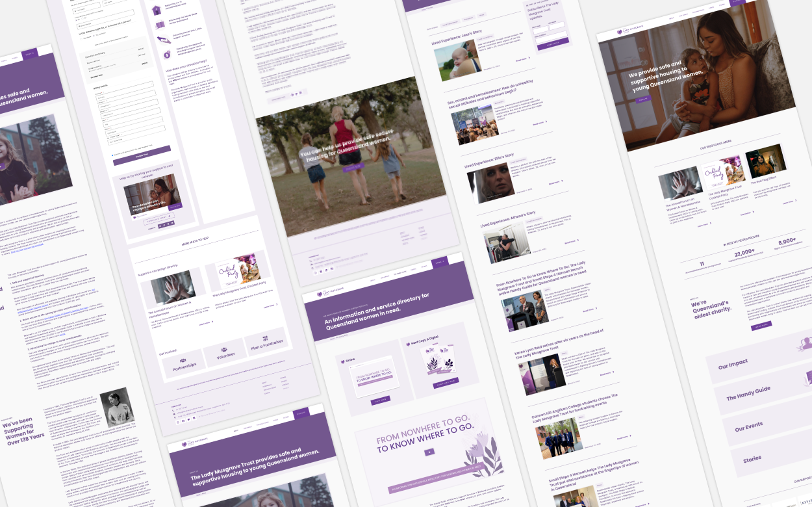812x507 pixels.
Task: Click Learn More under Queensland's oldest charity
Action: point(761,324)
